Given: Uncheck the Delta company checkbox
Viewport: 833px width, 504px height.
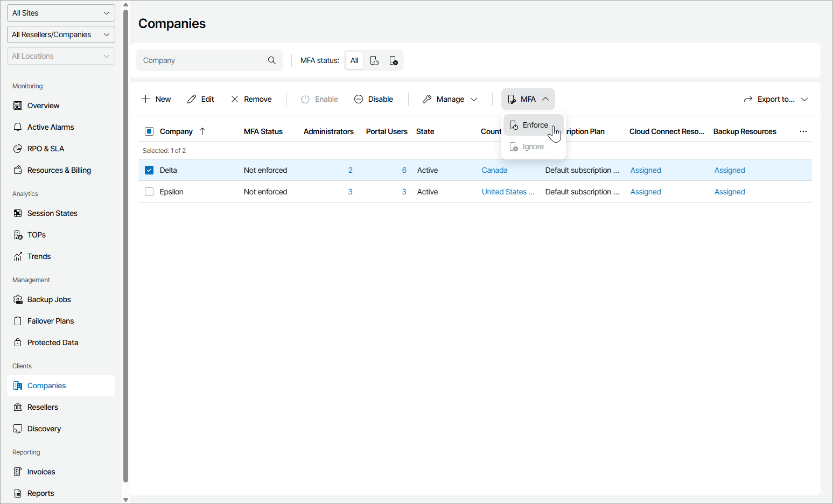Looking at the screenshot, I should point(149,170).
